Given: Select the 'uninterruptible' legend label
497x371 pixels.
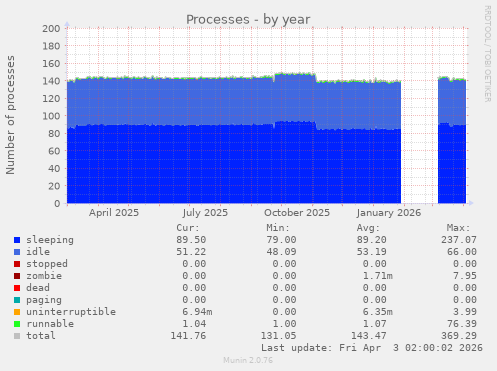Looking at the screenshot, I should pyautogui.click(x=71, y=312).
